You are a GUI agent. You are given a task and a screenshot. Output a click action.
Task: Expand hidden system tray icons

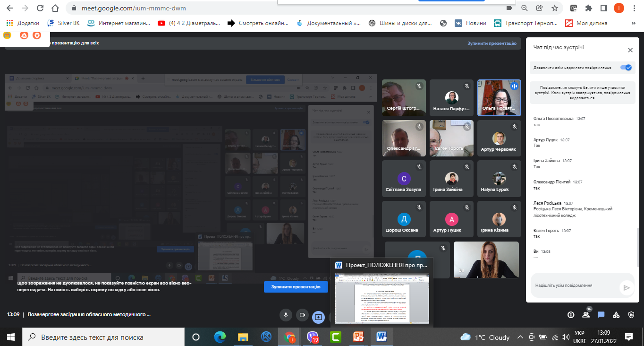coord(520,337)
